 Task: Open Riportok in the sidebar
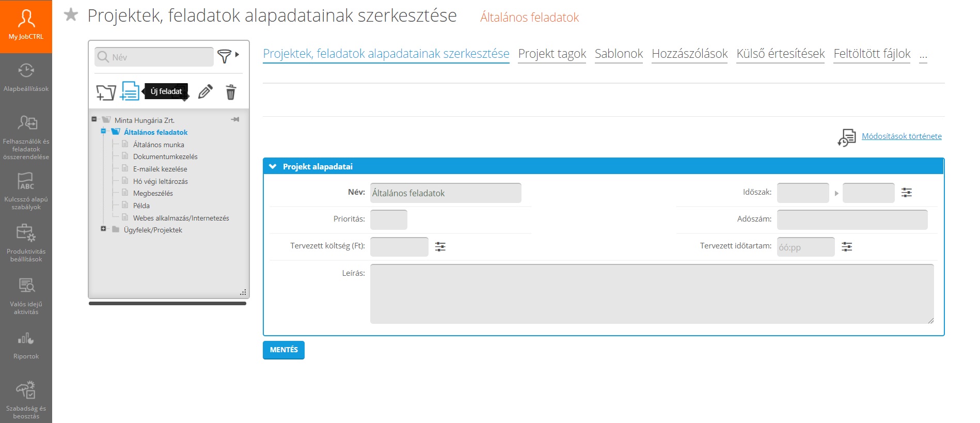point(26,346)
